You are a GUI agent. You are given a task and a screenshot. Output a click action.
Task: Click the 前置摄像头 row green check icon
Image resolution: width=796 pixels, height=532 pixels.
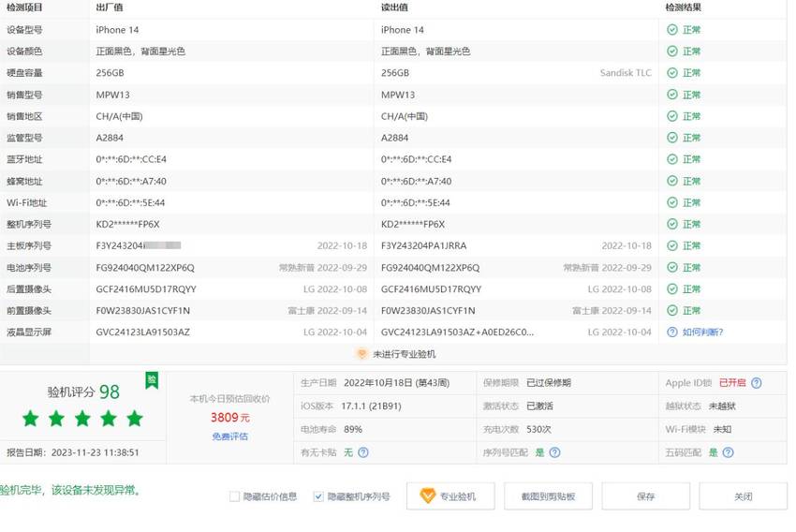[672, 310]
